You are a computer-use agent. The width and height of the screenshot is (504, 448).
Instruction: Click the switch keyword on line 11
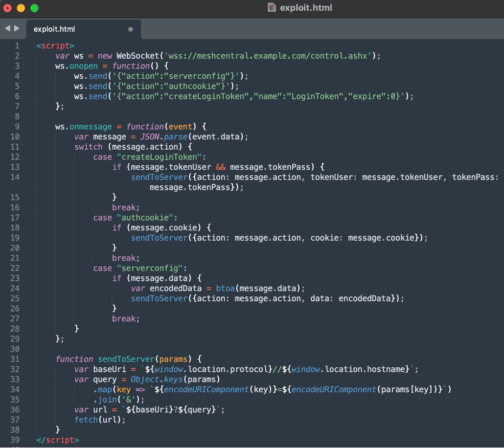[89, 147]
